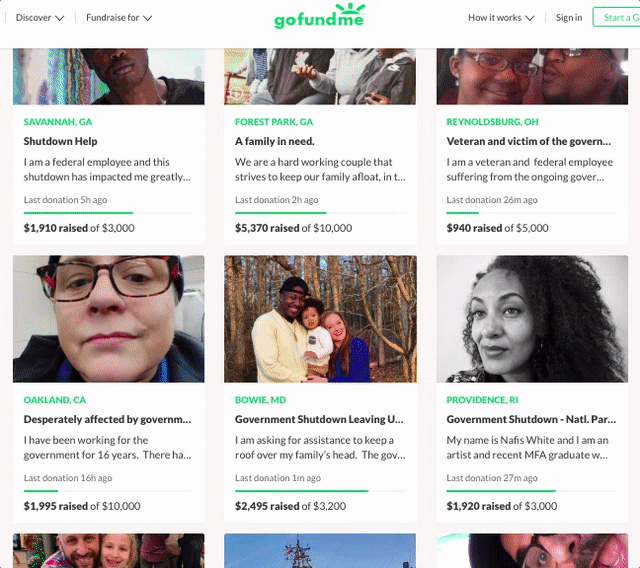Open Government Shutdown Leaving U... campaign title
This screenshot has height=568, width=640.
319,419
